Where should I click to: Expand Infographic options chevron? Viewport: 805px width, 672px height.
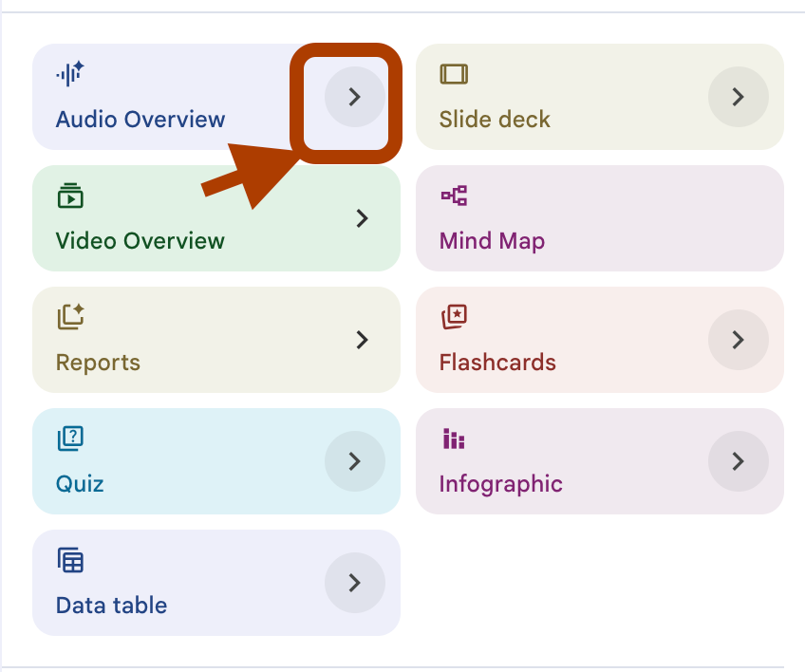coord(739,461)
